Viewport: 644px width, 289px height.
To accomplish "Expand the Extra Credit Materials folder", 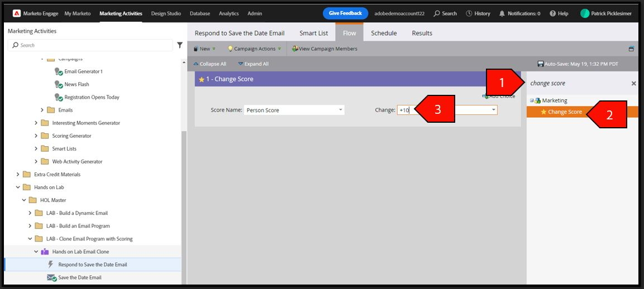I will pos(18,175).
